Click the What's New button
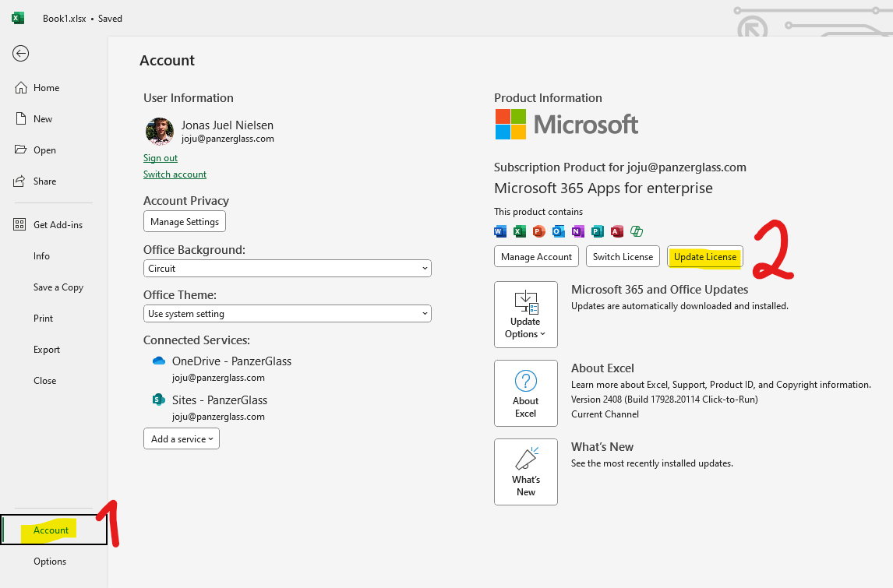Image resolution: width=893 pixels, height=588 pixels. tap(526, 471)
